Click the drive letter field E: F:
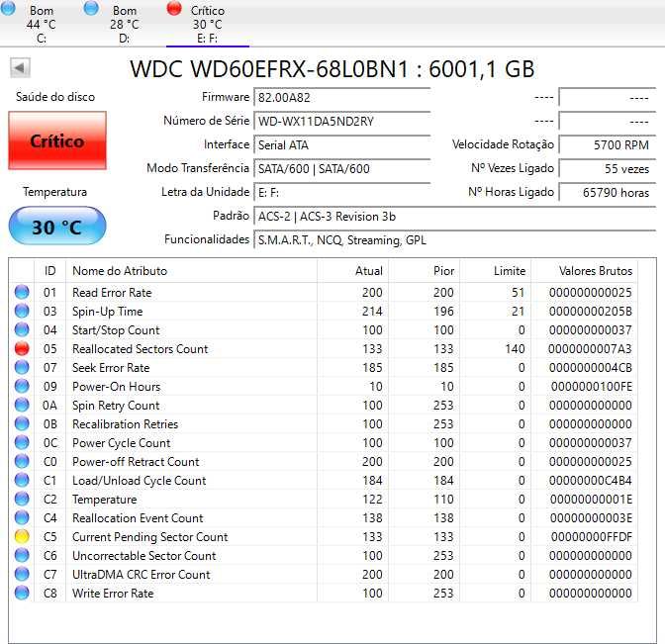 342,193
